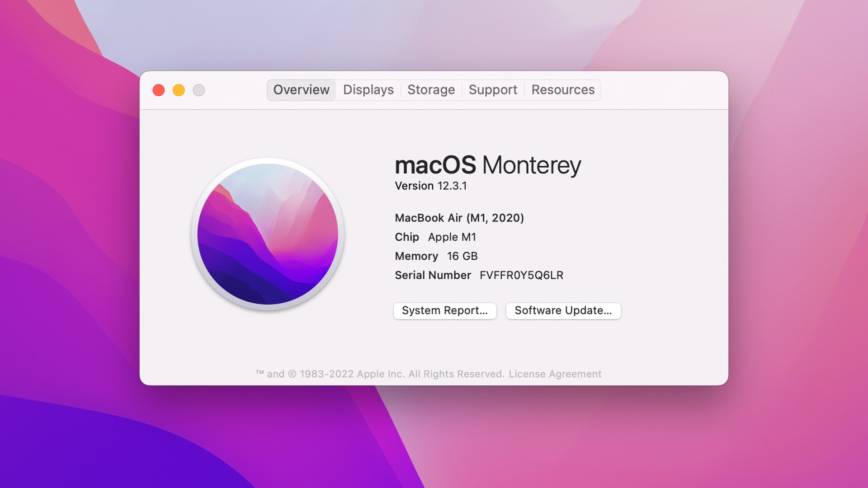
Task: Go to the Support tab
Action: point(493,90)
